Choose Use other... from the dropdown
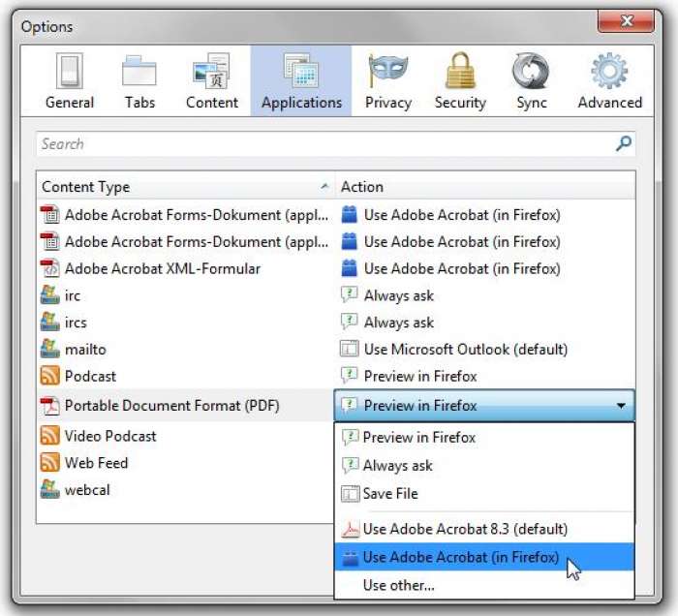This screenshot has width=678, height=616. (x=484, y=585)
